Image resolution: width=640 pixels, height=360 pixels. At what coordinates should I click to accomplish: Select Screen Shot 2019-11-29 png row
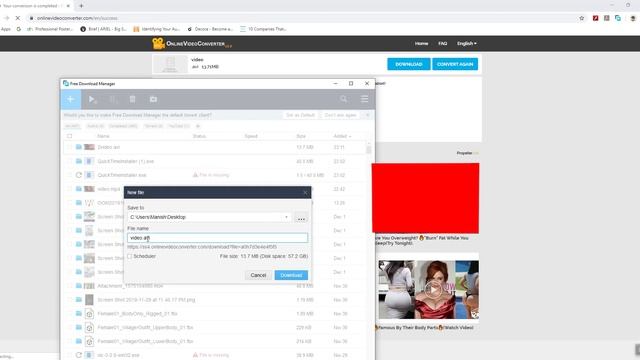pos(215,300)
